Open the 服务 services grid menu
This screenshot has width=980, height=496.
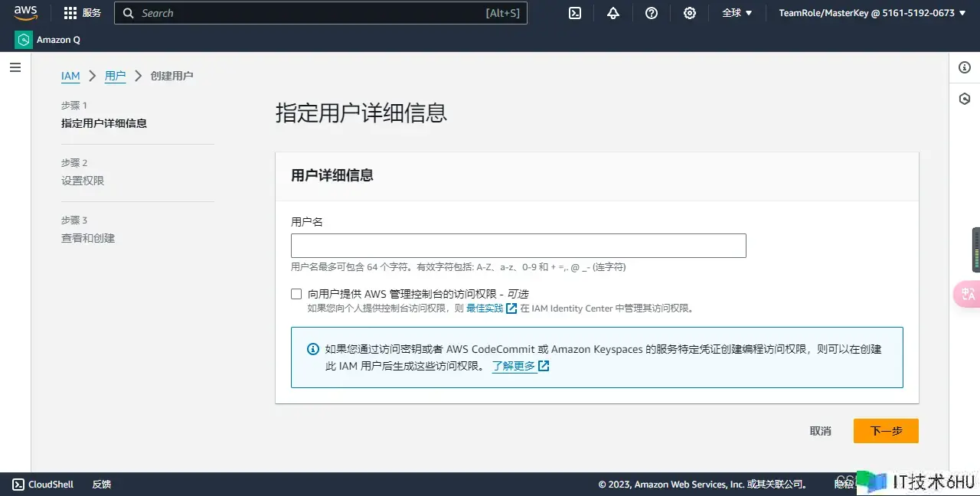point(82,13)
